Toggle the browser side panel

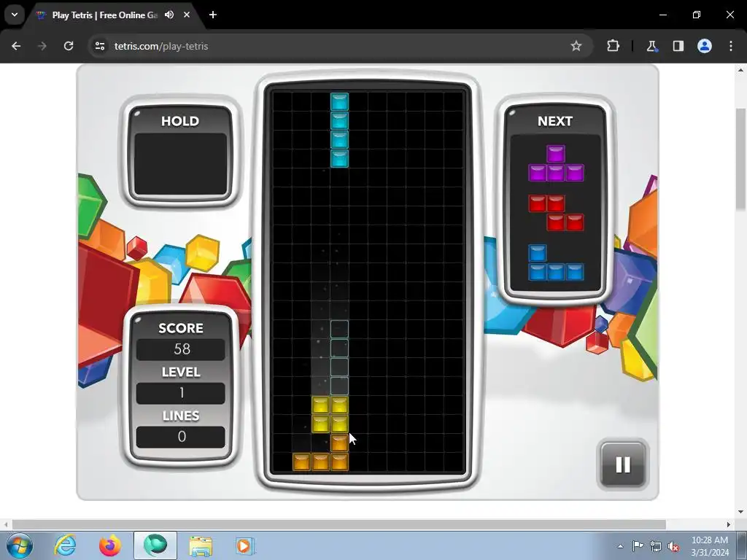coord(678,46)
